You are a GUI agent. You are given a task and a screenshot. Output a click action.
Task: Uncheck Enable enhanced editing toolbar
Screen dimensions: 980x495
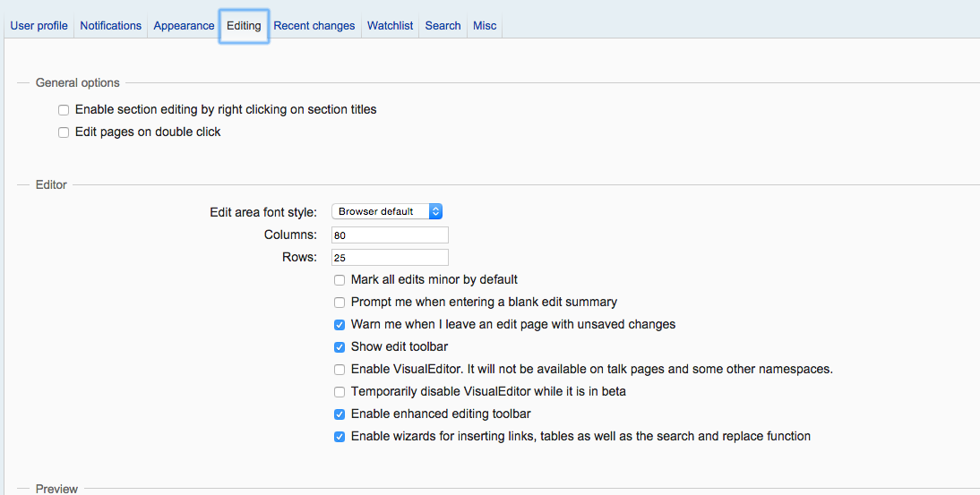[x=340, y=414]
